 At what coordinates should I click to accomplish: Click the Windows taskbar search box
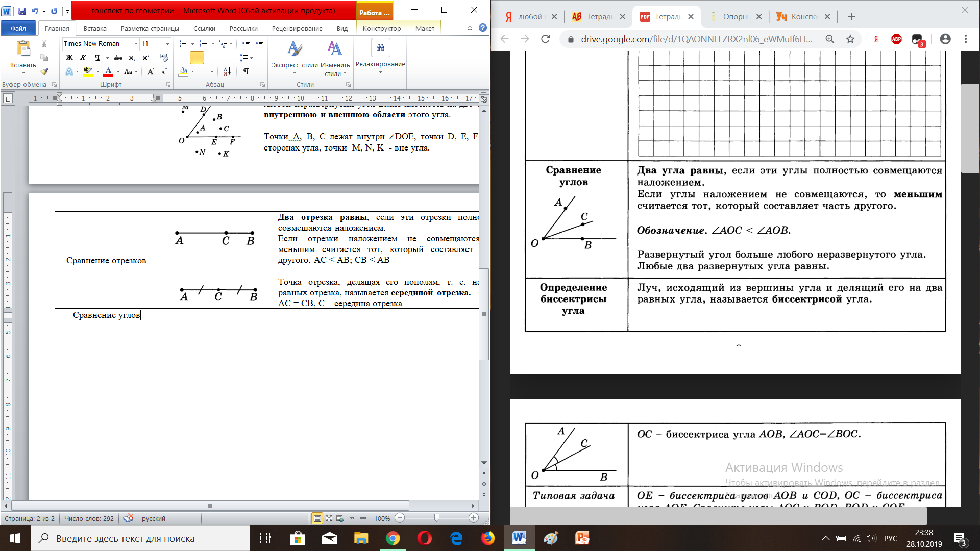140,538
